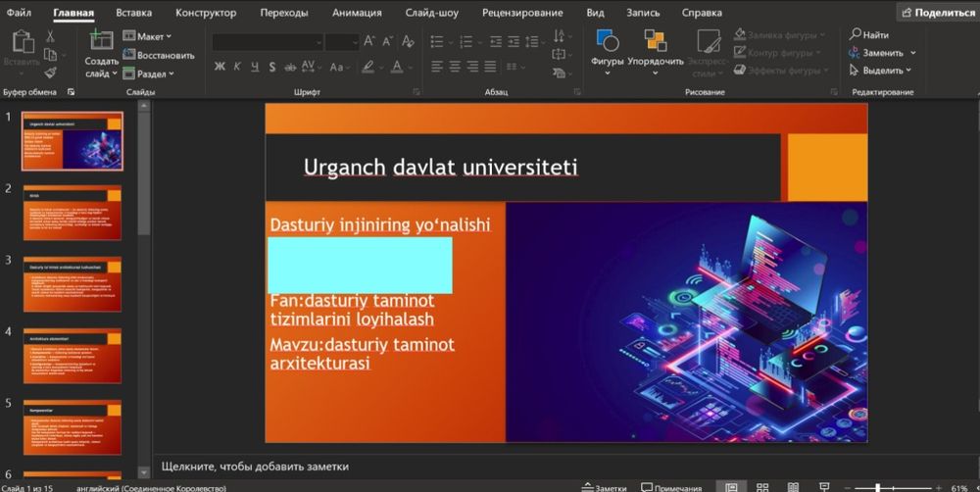Open the Абзац paragraph dialog launcher
This screenshot has width=980, height=492.
pos(577,92)
